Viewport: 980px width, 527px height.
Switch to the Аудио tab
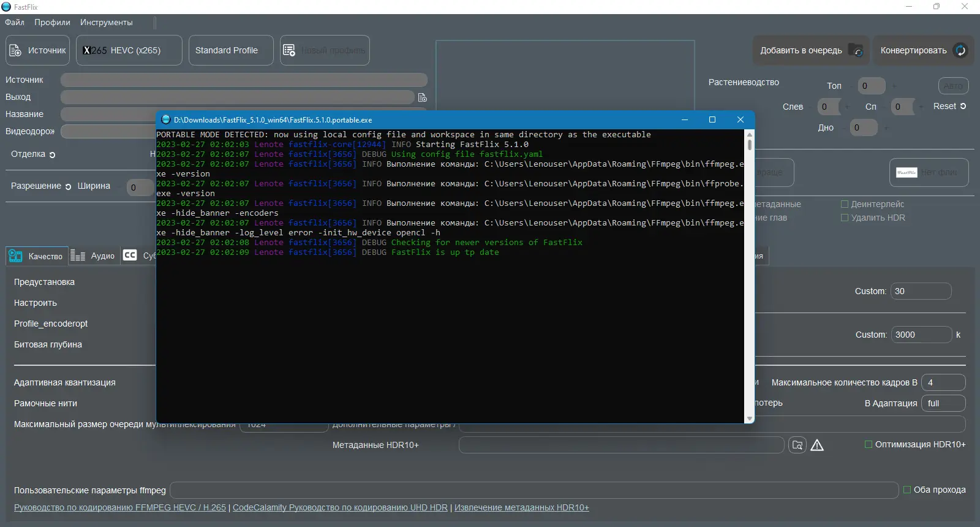pyautogui.click(x=92, y=256)
